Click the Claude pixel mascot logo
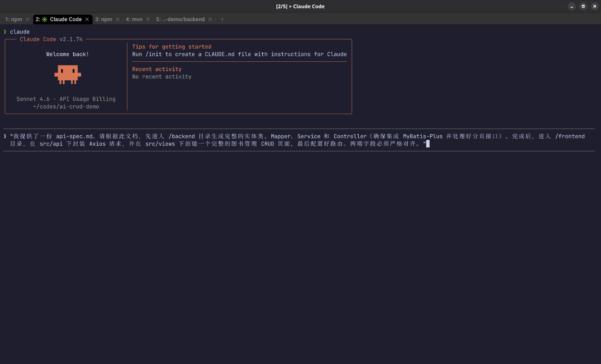601x364 pixels. (x=68, y=74)
